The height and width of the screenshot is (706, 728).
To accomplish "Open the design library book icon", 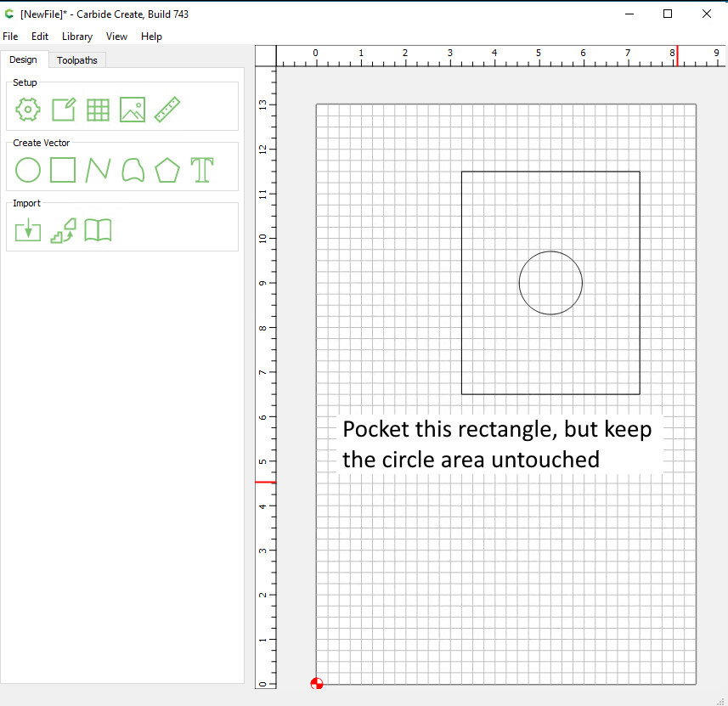I will [98, 230].
